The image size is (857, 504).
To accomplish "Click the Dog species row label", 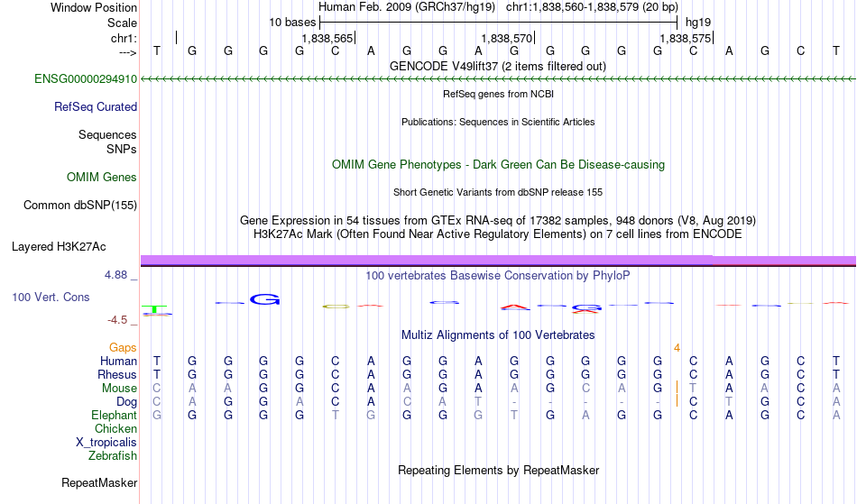I will click(x=127, y=402).
